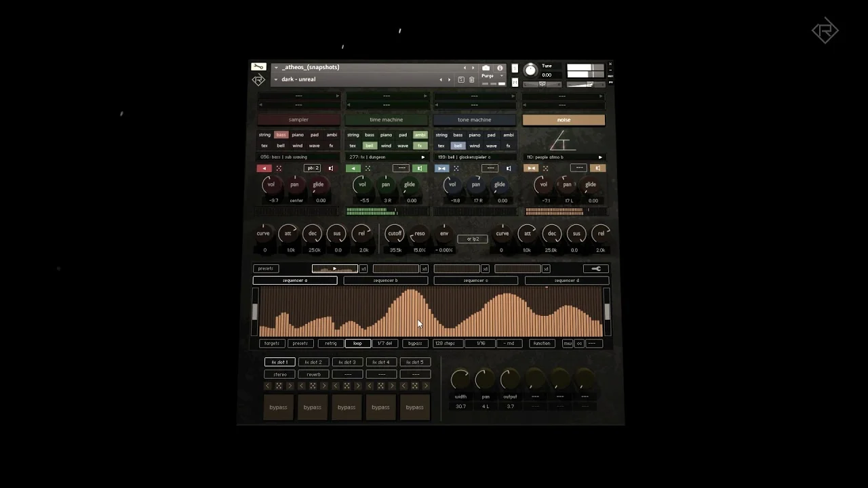The width and height of the screenshot is (868, 488).
Task: Click the Rigid Audio logo in instrument header
Action: pyautogui.click(x=258, y=80)
